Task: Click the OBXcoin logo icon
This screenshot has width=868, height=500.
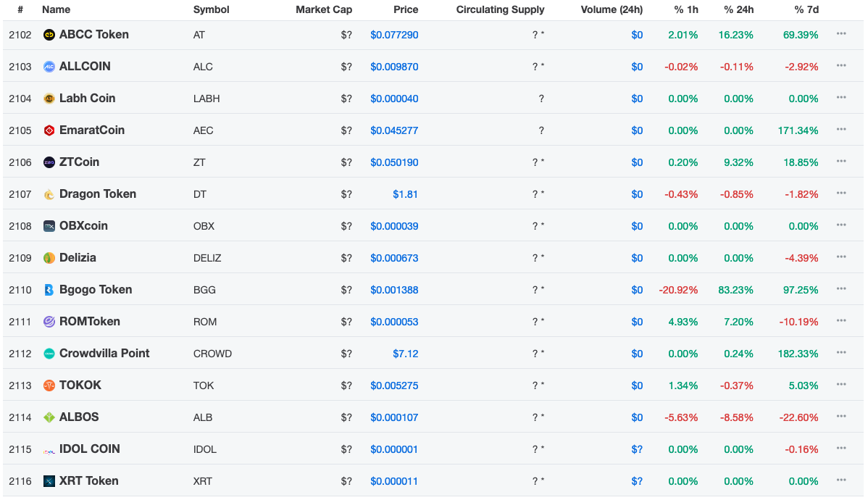Action: (49, 226)
